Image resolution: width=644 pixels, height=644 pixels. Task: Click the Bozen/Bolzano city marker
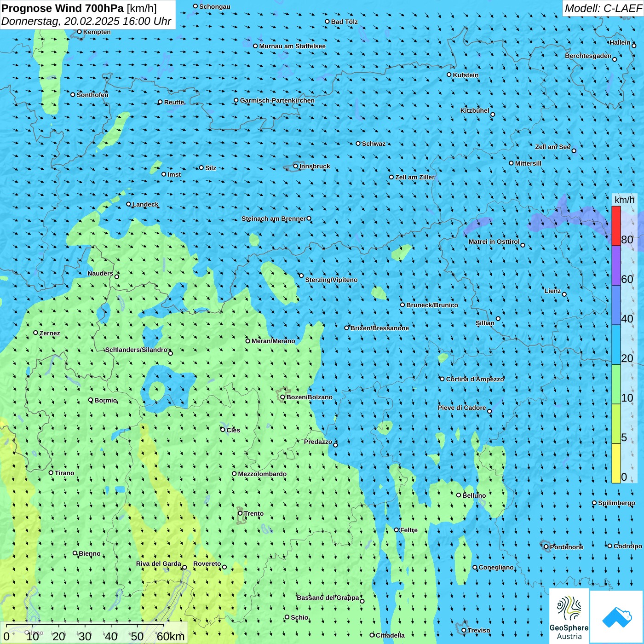(x=282, y=397)
